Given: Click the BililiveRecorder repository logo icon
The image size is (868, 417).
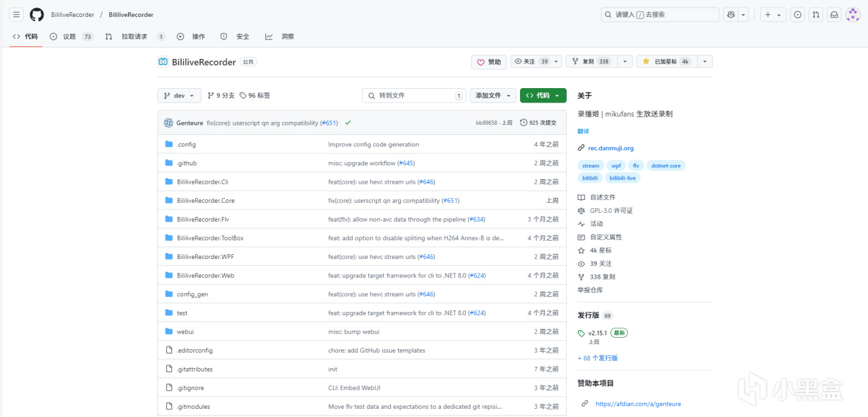Looking at the screenshot, I should coord(163,62).
